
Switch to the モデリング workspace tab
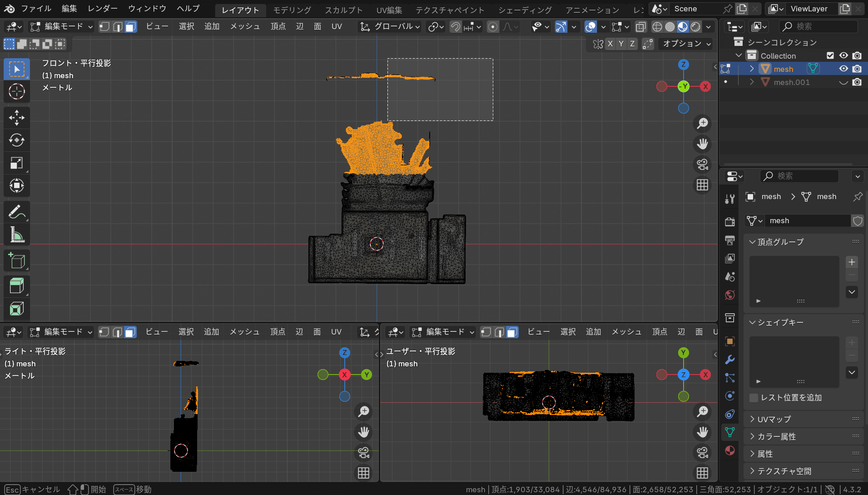pyautogui.click(x=292, y=10)
